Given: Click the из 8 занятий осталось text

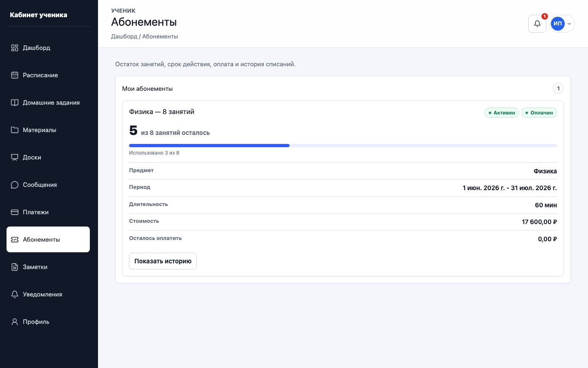Looking at the screenshot, I should point(176,133).
